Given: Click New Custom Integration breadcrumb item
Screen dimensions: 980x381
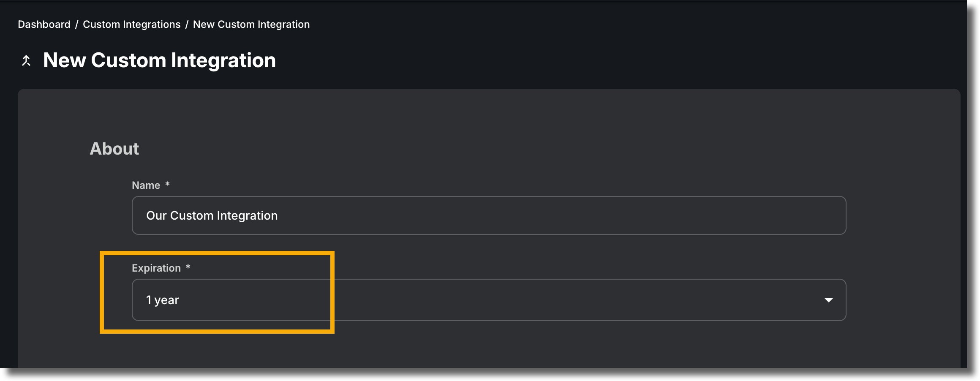Looking at the screenshot, I should point(251,24).
